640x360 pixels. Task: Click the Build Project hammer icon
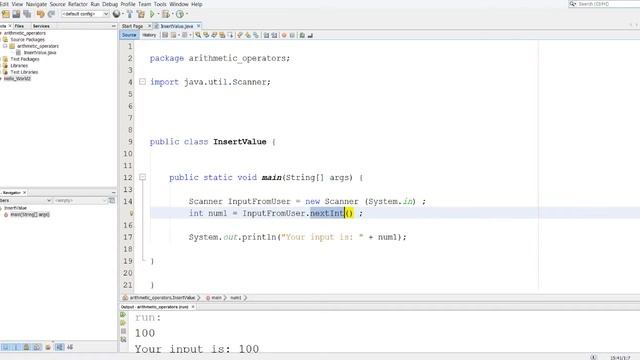(130, 14)
